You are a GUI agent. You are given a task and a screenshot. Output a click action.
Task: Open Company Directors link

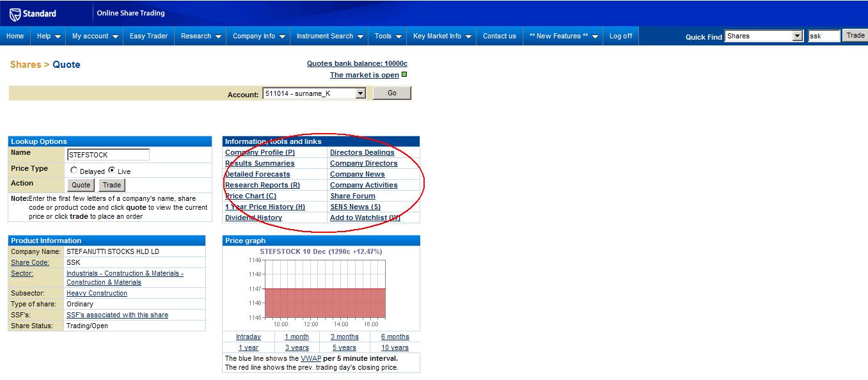pos(364,163)
